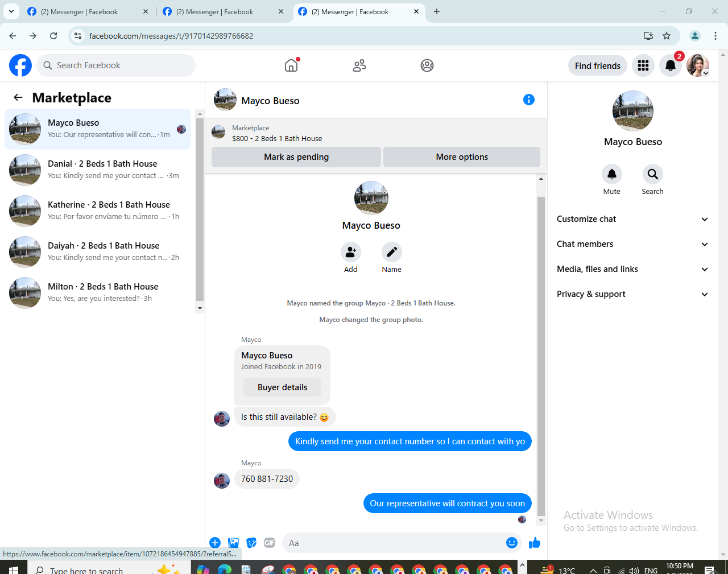728x574 pixels.
Task: Open account menu from profile picture
Action: (698, 65)
